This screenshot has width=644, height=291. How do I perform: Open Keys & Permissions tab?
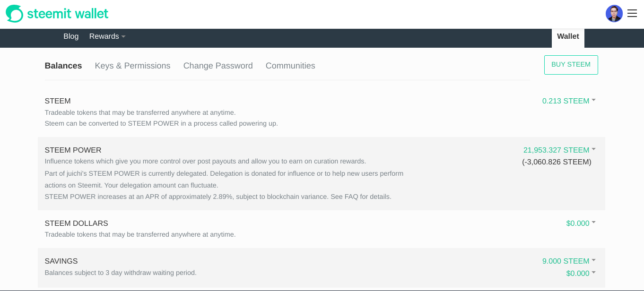pos(132,66)
